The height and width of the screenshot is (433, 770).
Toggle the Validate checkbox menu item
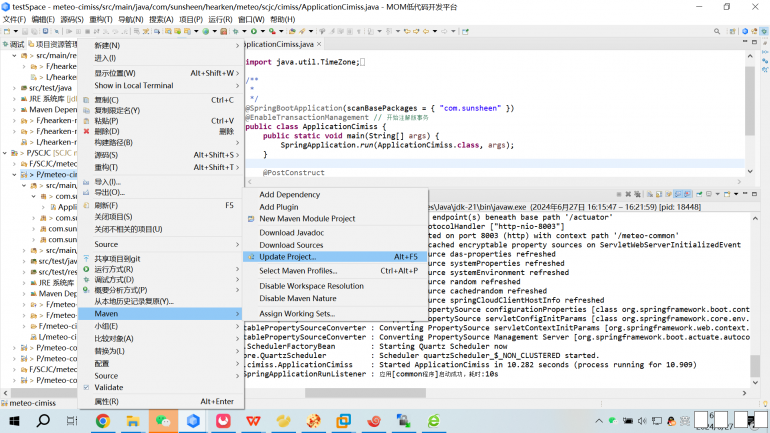[x=108, y=387]
